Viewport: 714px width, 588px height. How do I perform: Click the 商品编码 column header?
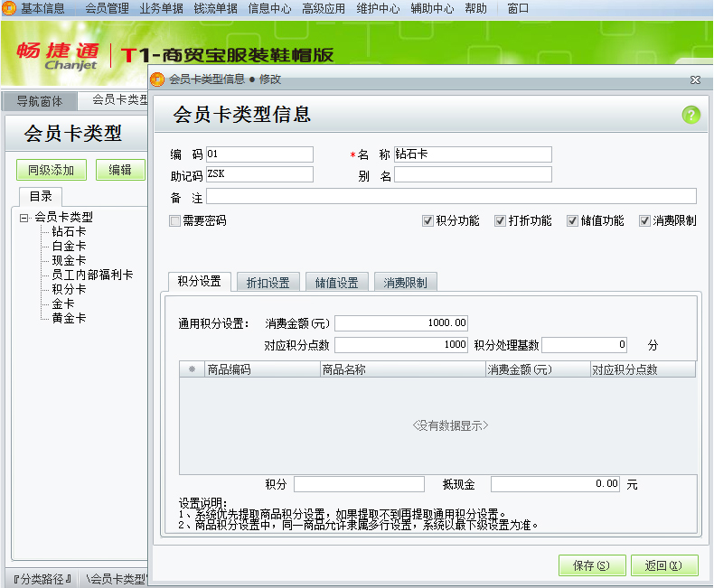click(263, 369)
